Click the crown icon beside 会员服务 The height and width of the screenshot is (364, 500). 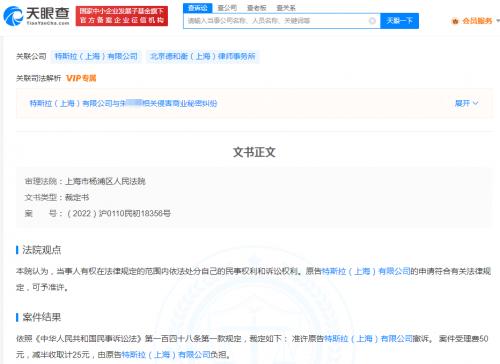pos(455,21)
